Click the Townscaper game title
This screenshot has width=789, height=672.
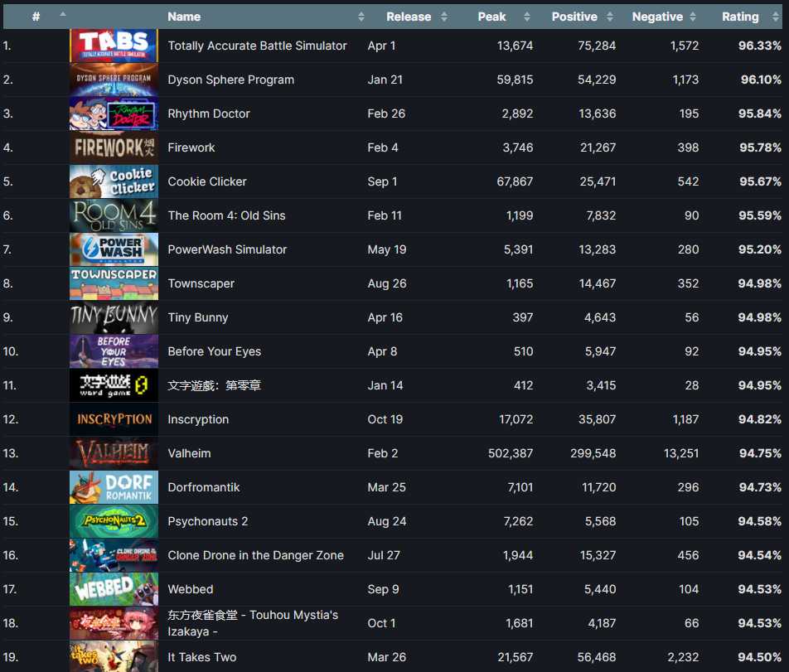201,283
